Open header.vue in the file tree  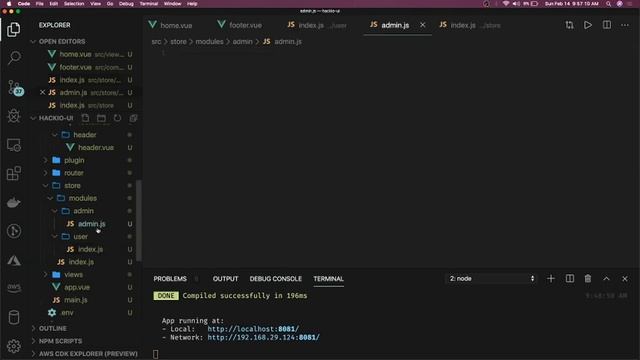pos(96,147)
